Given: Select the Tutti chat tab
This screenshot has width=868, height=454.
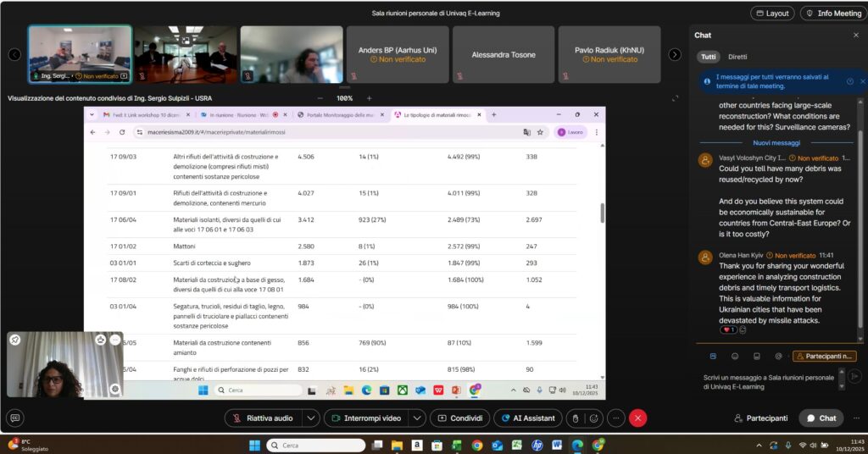Looking at the screenshot, I should click(709, 57).
